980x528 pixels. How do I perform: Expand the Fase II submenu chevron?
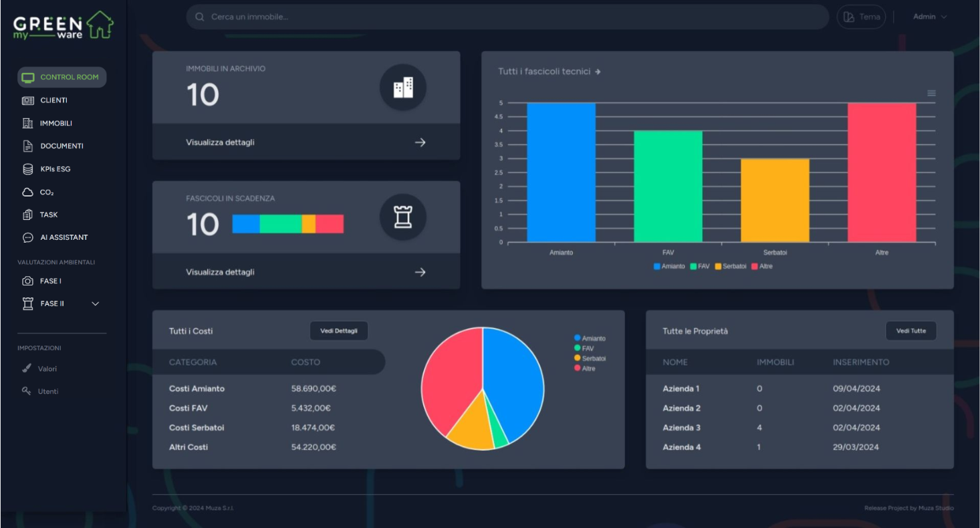[95, 304]
